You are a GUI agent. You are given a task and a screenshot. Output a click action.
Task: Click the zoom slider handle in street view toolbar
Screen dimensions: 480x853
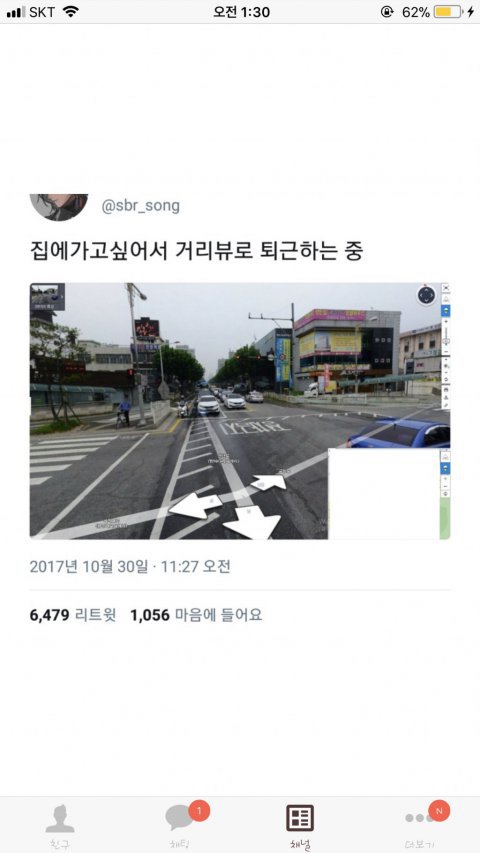point(446,341)
